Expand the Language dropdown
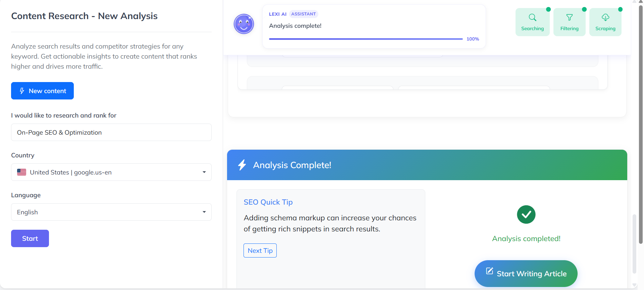This screenshot has height=290, width=644. point(111,212)
